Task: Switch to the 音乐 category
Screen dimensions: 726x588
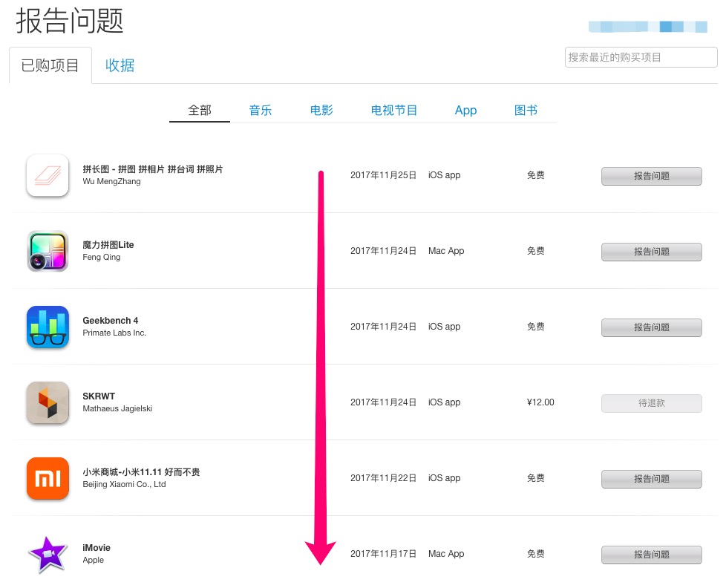Action: click(261, 109)
